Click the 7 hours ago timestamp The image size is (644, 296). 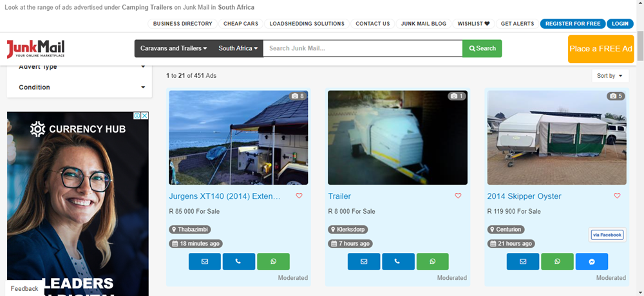(350, 243)
